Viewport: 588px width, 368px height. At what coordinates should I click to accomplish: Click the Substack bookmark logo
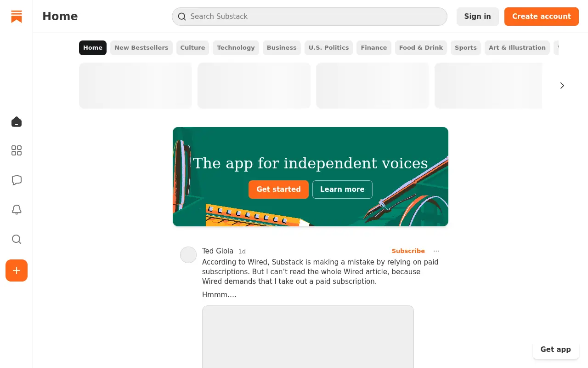tap(17, 17)
